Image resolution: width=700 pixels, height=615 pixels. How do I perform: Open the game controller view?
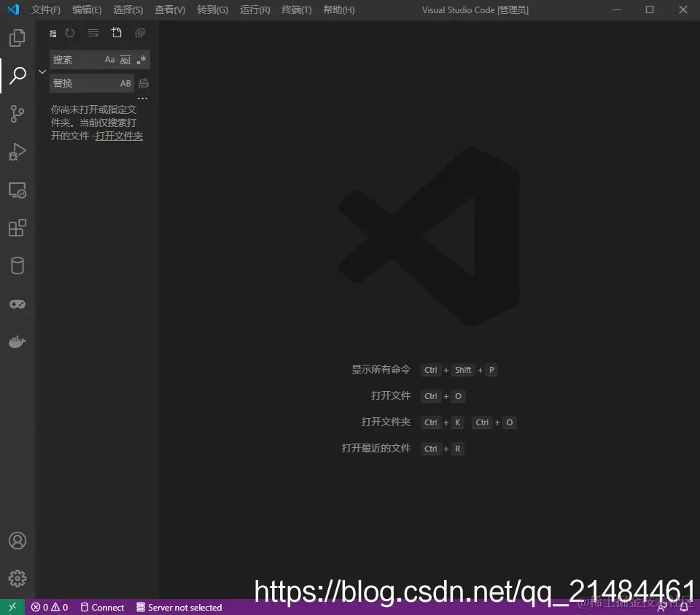click(17, 304)
